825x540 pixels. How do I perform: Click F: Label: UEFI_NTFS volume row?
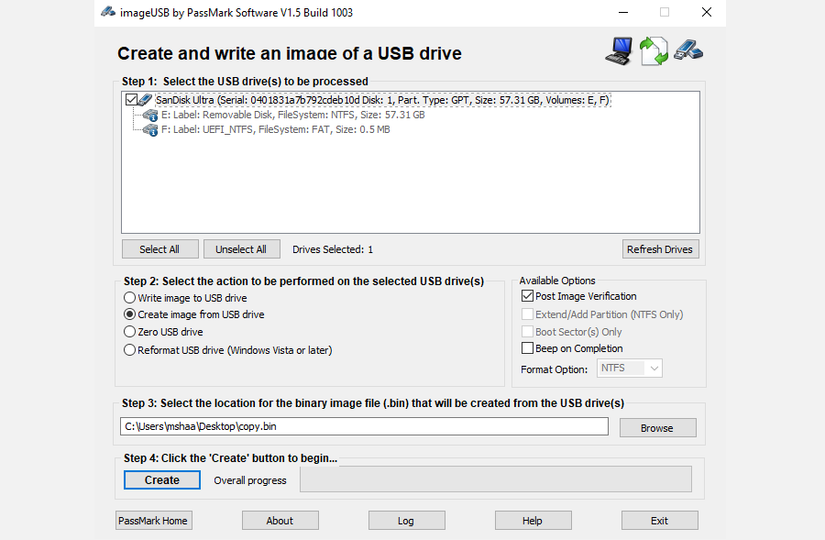(275, 129)
